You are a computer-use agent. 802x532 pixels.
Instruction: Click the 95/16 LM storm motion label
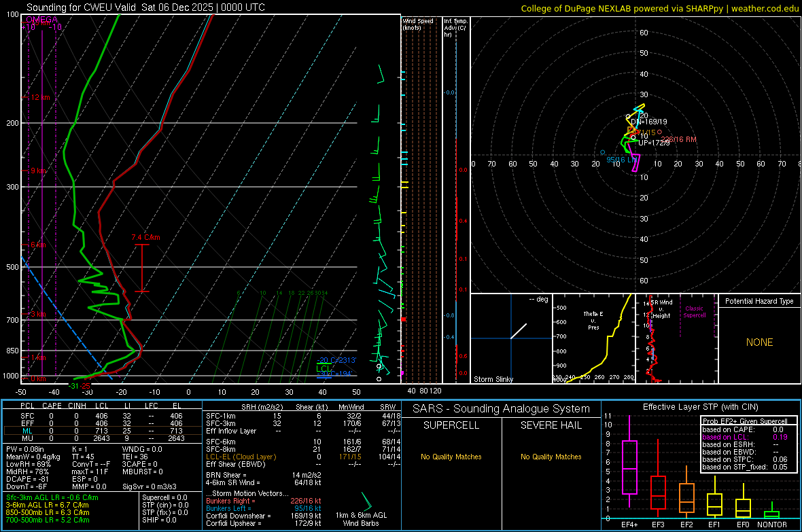[x=622, y=160]
